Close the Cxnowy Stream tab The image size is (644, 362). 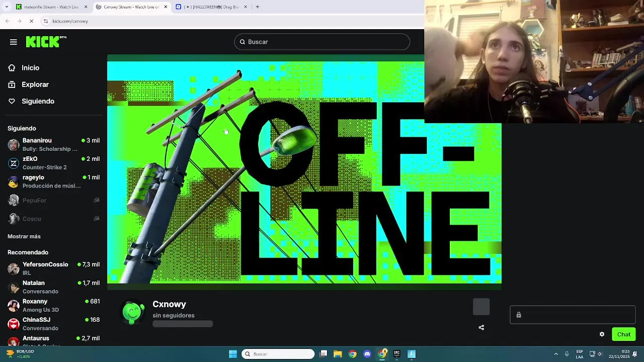pos(166,7)
